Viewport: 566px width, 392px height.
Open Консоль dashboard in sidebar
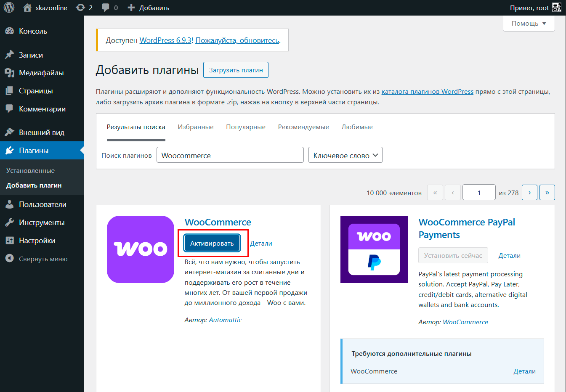[33, 31]
